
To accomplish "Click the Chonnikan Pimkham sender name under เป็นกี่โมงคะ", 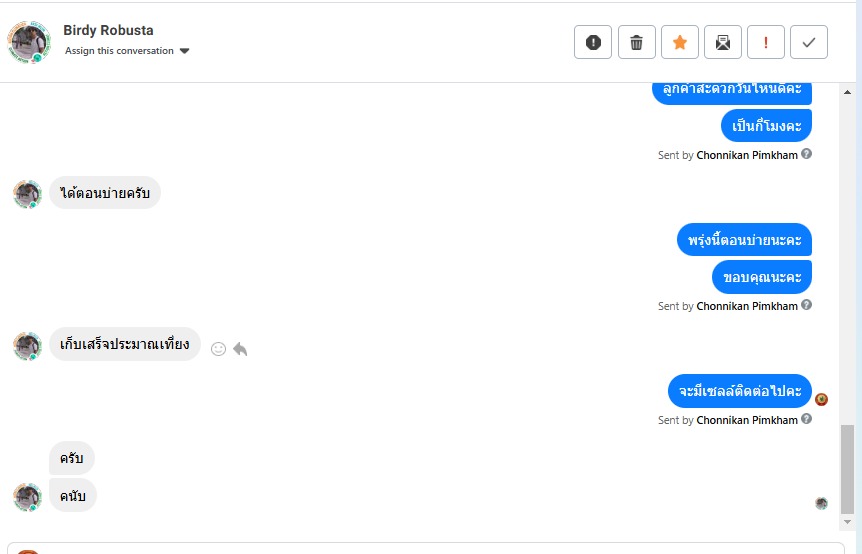I will [x=746, y=155].
